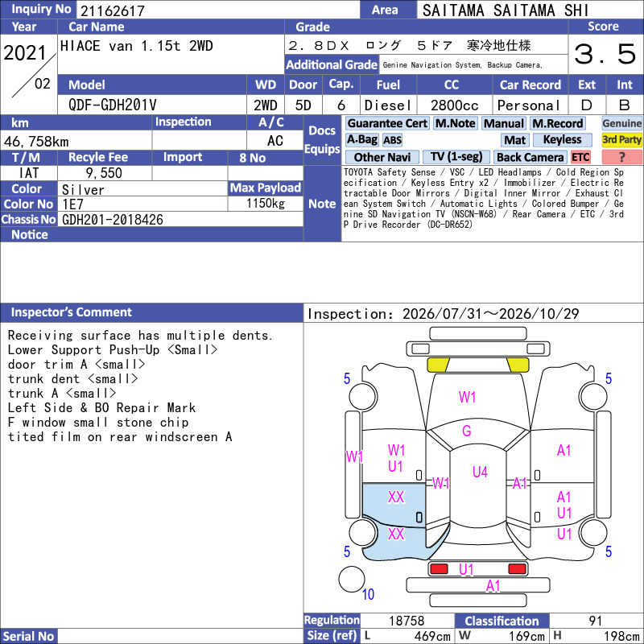
Task: Click the classification value 91
Action: pyautogui.click(x=595, y=621)
